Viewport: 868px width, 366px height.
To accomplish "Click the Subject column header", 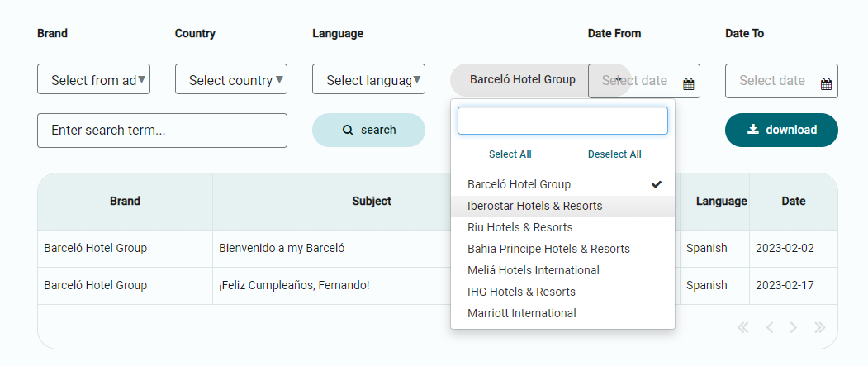I will click(x=372, y=201).
